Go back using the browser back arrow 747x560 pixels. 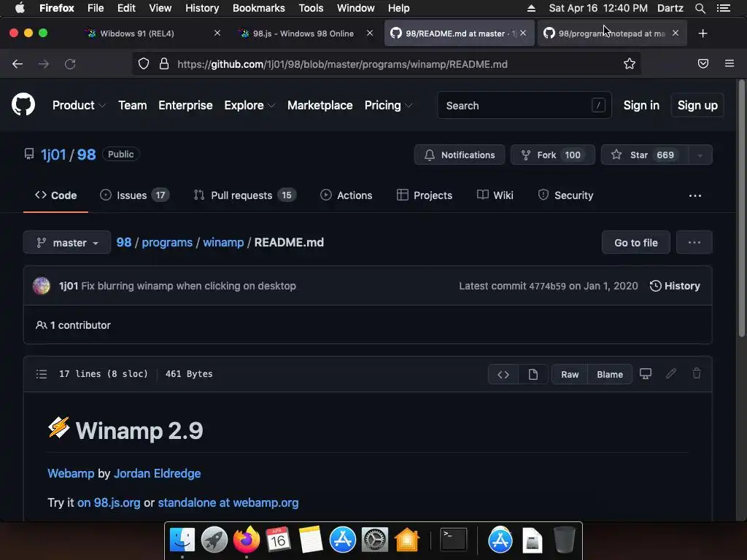coord(18,64)
